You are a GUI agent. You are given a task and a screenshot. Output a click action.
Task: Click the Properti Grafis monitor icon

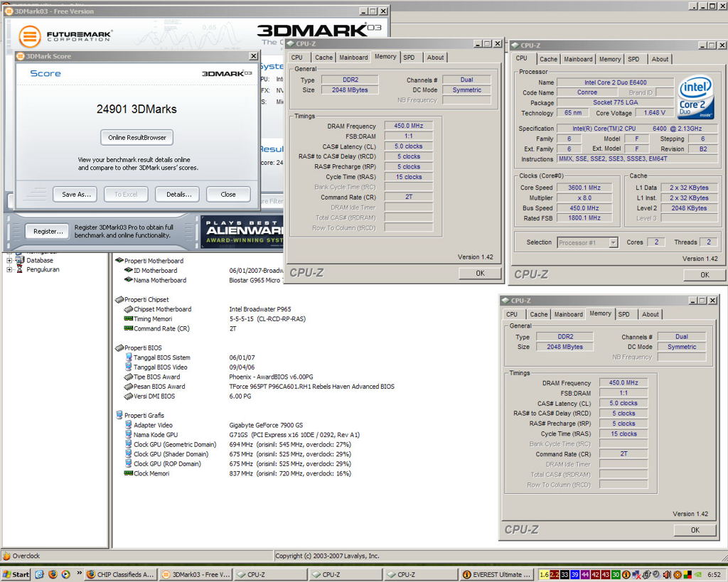[x=119, y=415]
